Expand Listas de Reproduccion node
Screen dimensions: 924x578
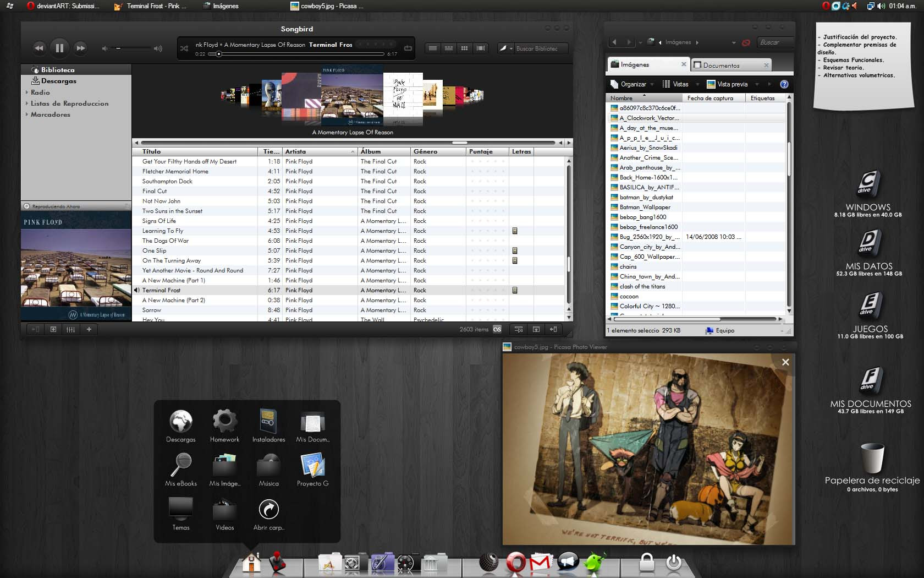coord(26,103)
